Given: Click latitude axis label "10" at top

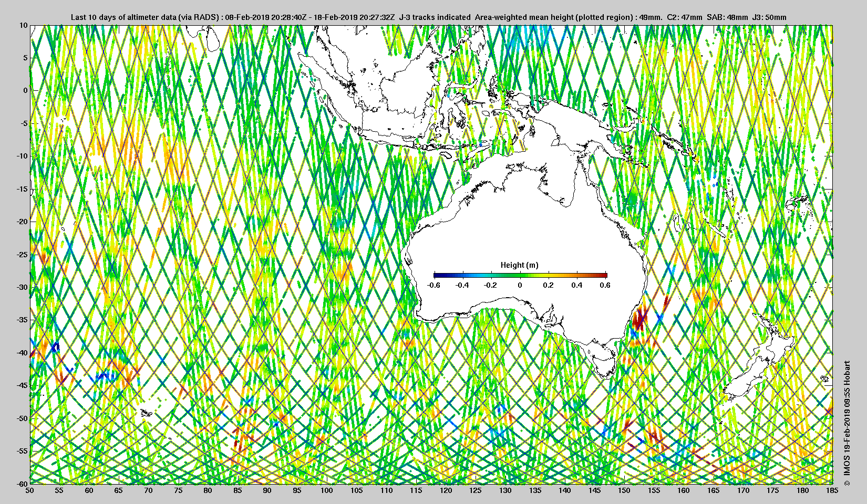Looking at the screenshot, I should click(x=23, y=25).
